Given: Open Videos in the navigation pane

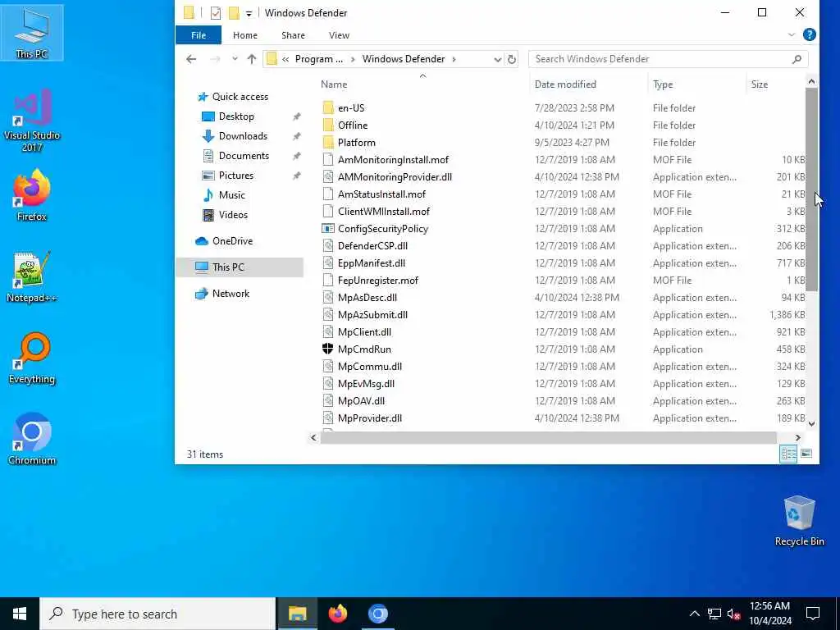Looking at the screenshot, I should [233, 215].
